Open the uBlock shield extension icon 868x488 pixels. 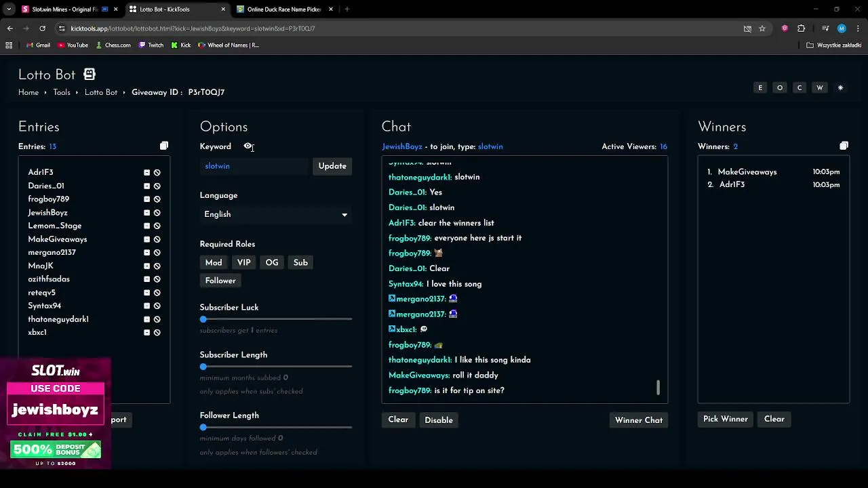pyautogui.click(x=785, y=28)
